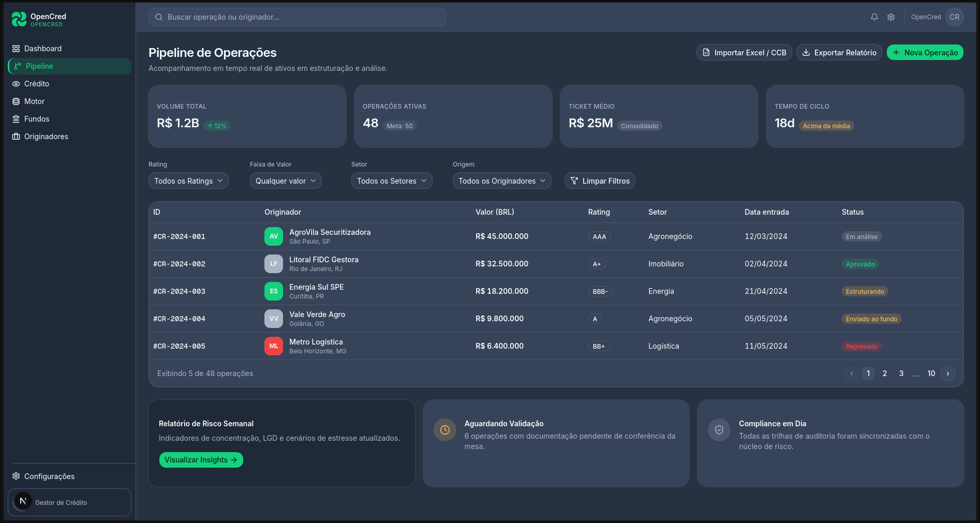Image resolution: width=980 pixels, height=523 pixels.
Task: Click operation ID #CR-2024-003
Action: pyautogui.click(x=179, y=291)
